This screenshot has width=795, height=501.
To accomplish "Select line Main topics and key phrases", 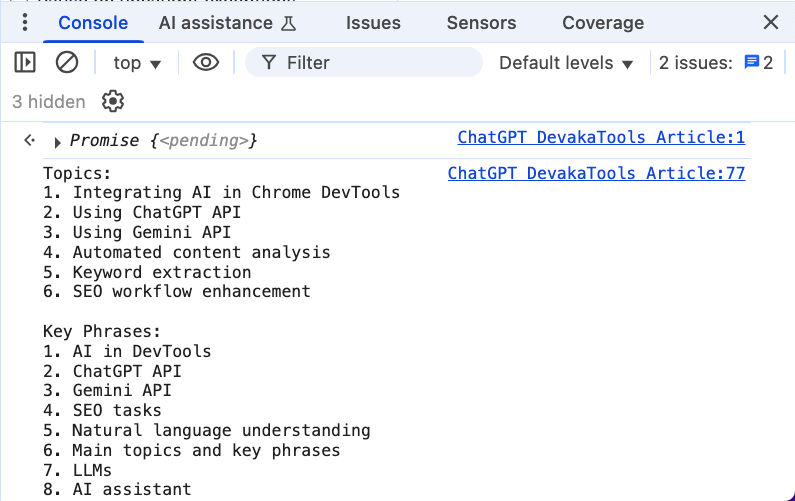I will point(192,450).
